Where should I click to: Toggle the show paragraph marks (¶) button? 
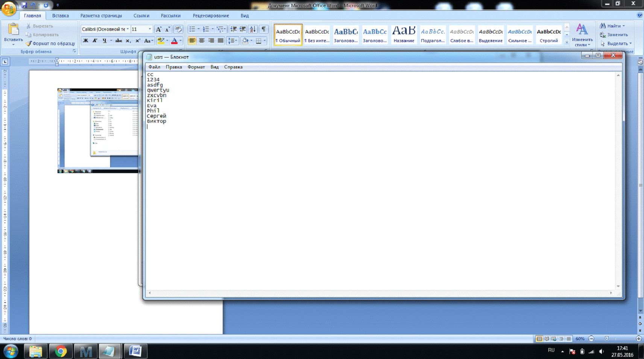pyautogui.click(x=264, y=29)
